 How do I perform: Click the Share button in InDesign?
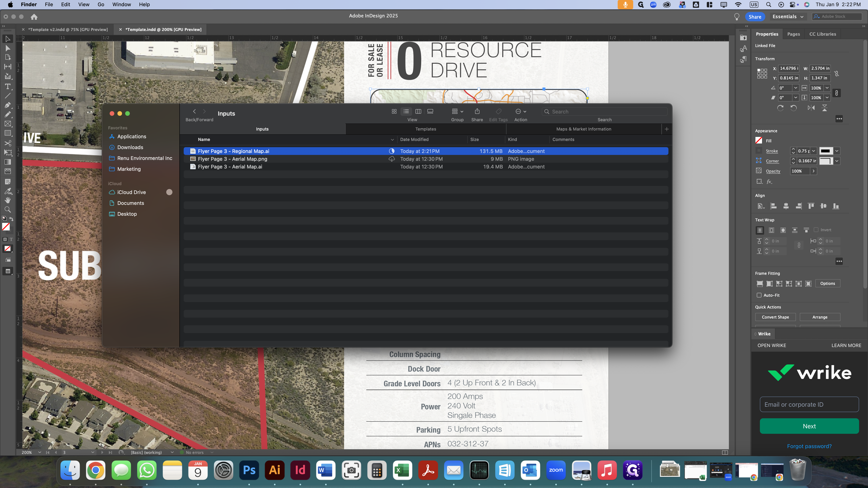(755, 16)
